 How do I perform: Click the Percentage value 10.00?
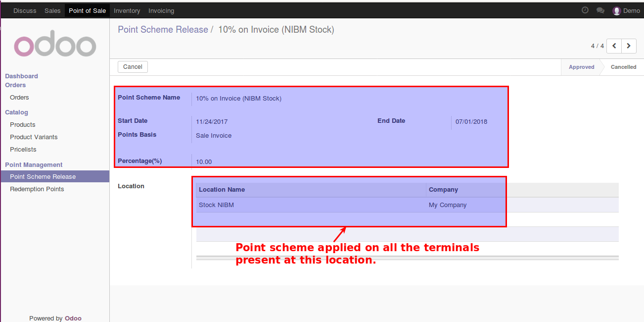click(204, 162)
